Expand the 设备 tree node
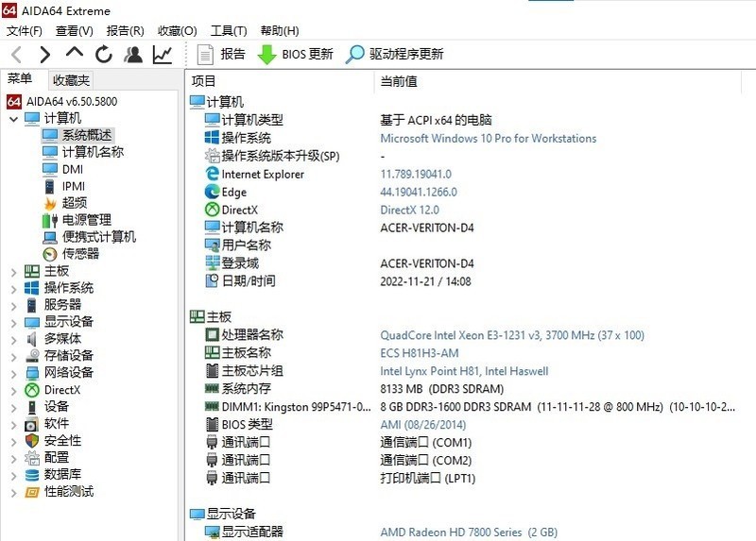 pyautogui.click(x=14, y=408)
